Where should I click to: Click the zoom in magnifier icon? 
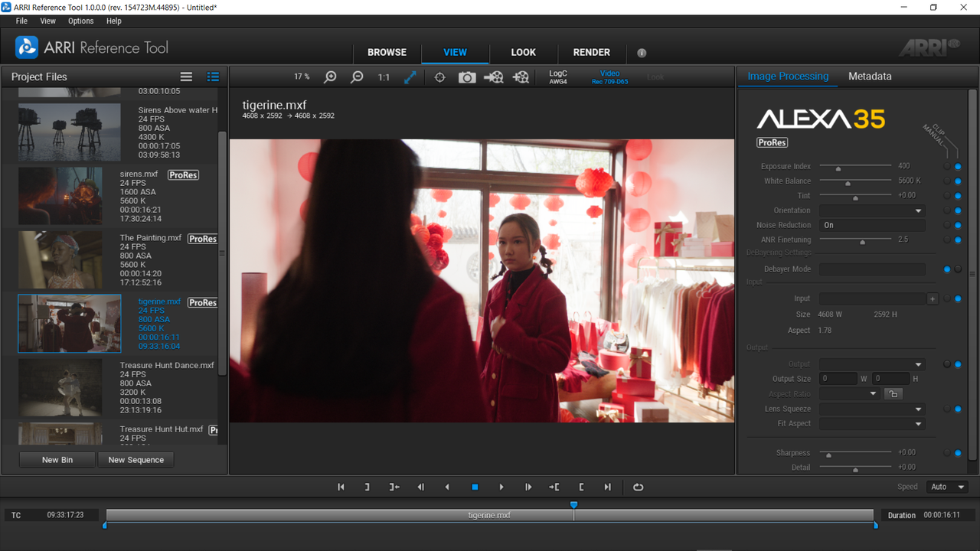click(x=331, y=77)
